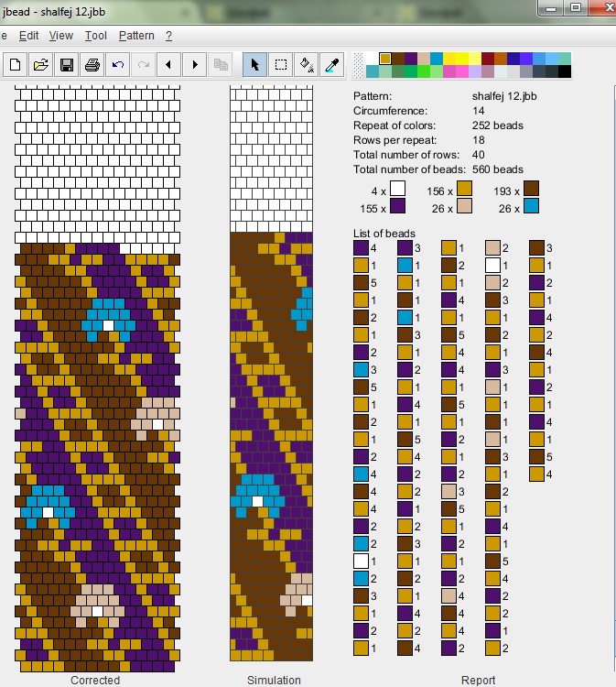Choose the selected gold palette swatch
The image size is (616, 687).
coord(385,59)
